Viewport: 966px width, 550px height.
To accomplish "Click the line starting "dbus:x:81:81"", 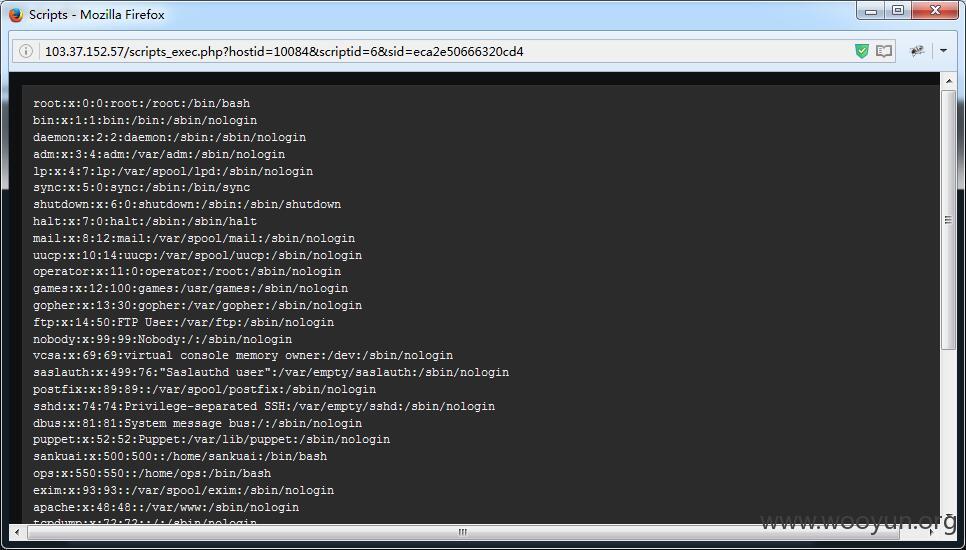I will [x=198, y=423].
